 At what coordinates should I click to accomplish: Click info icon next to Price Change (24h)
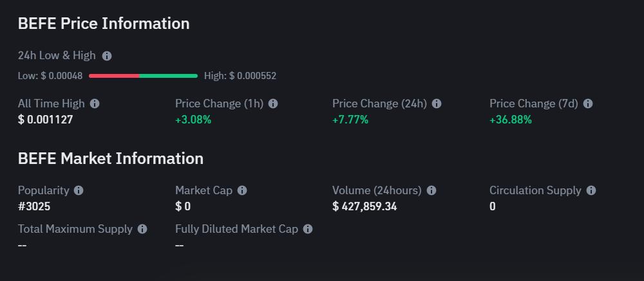[x=437, y=104]
